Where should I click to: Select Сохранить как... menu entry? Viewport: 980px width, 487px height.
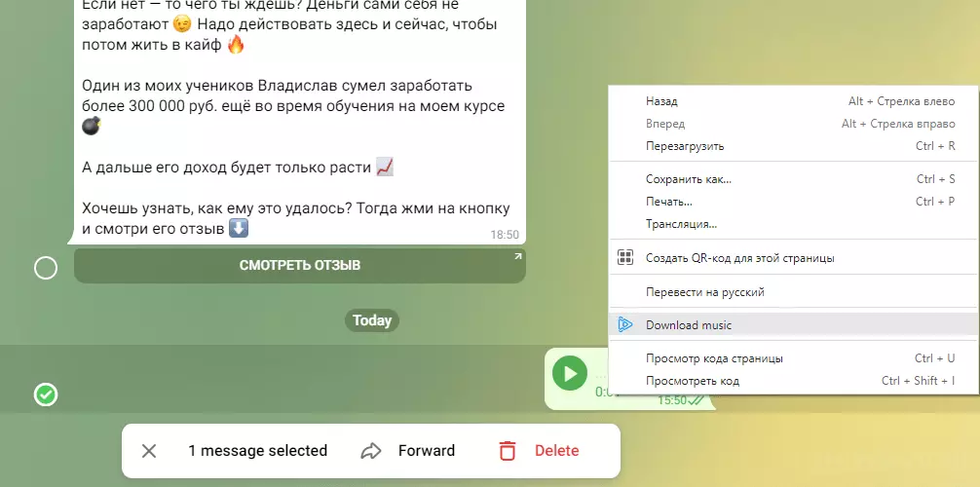[x=794, y=179]
